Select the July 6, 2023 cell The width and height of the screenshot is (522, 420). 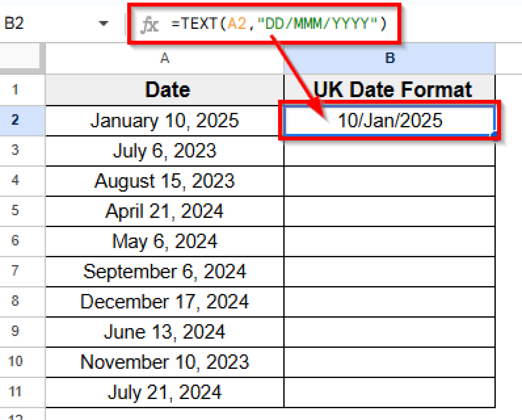coord(164,151)
